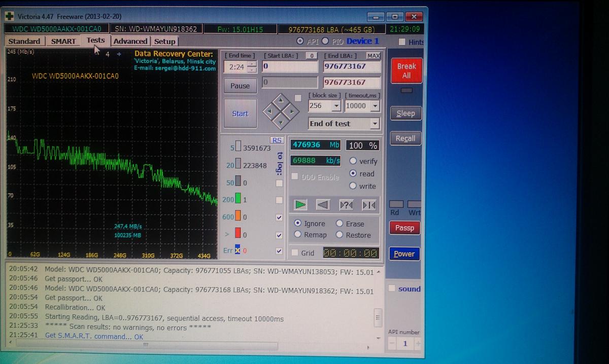This screenshot has width=609, height=364.
Task: Toggle the to-log checkbox for 600 ms blocks
Action: point(279,217)
